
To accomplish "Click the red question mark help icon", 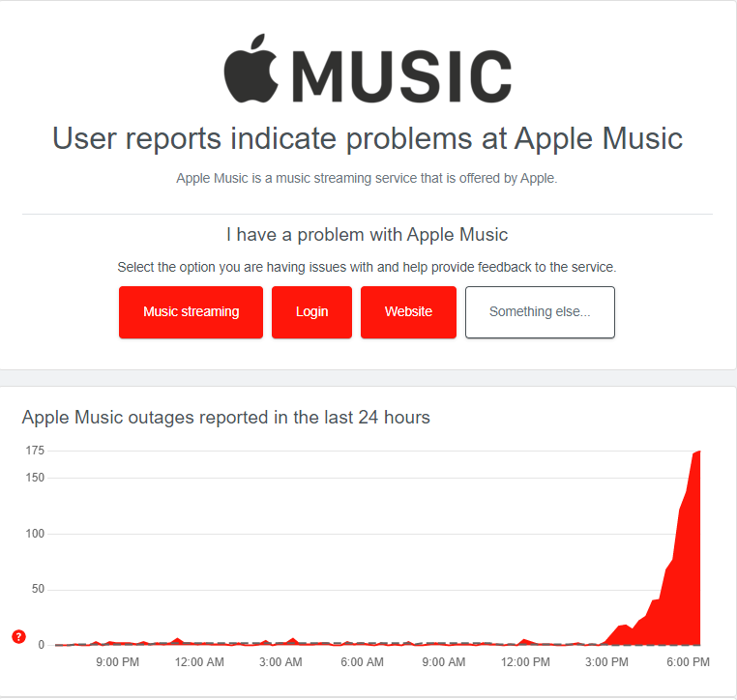I will click(18, 636).
